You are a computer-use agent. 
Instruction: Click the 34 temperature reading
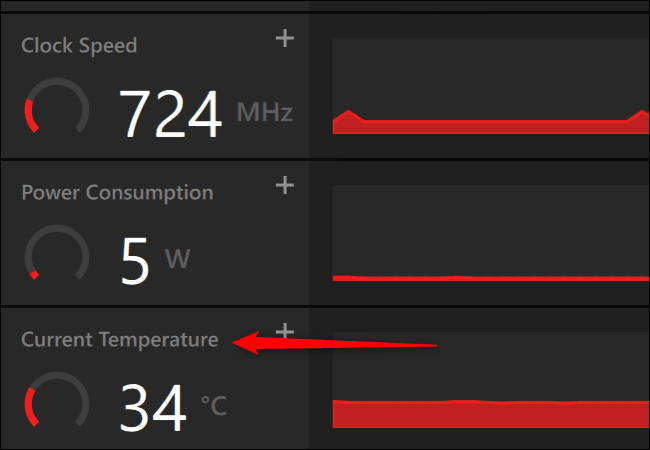tap(154, 407)
